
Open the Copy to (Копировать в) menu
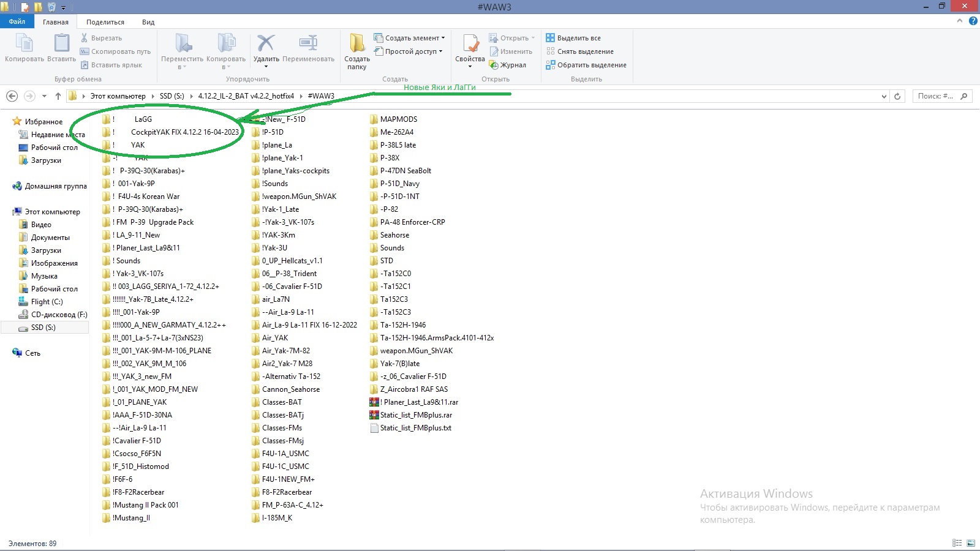pyautogui.click(x=226, y=51)
